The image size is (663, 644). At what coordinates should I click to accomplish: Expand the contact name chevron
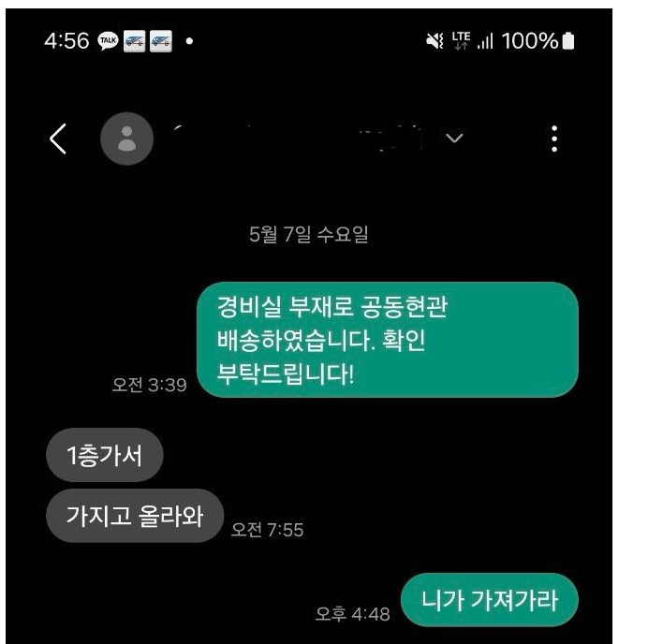[454, 139]
